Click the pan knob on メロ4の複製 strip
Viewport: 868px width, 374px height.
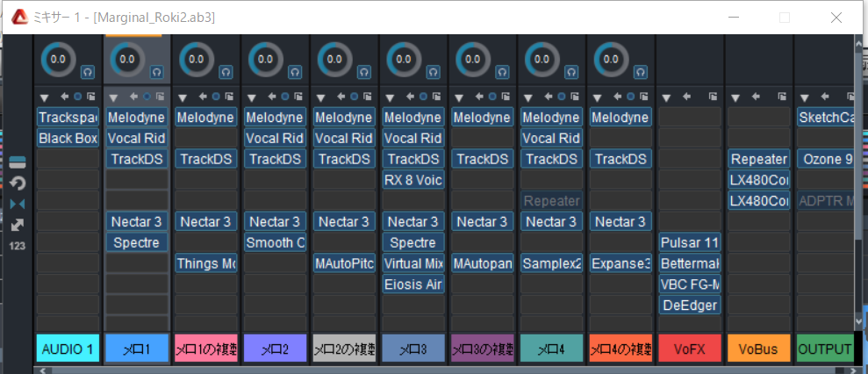pyautogui.click(x=611, y=59)
